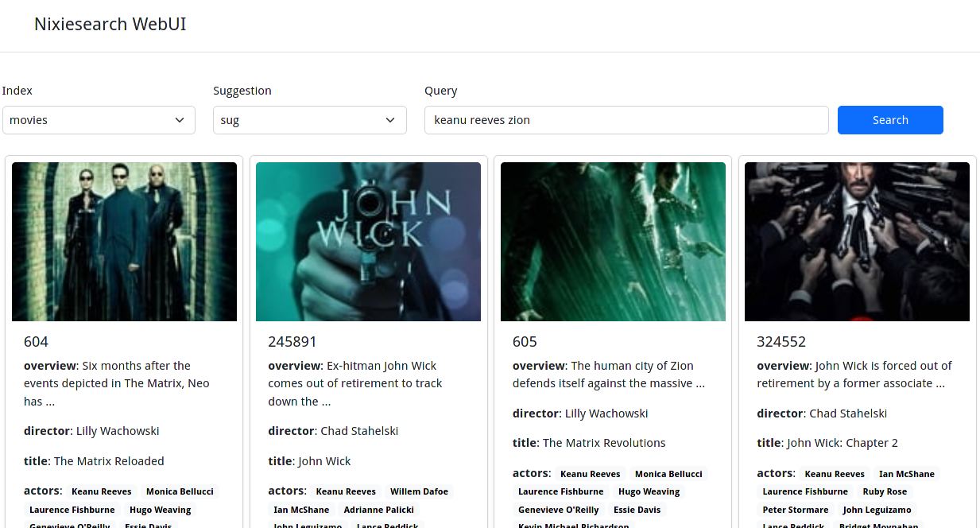Click overview text about human city of Zion
Viewport: 980px width, 528px height.
click(x=609, y=375)
